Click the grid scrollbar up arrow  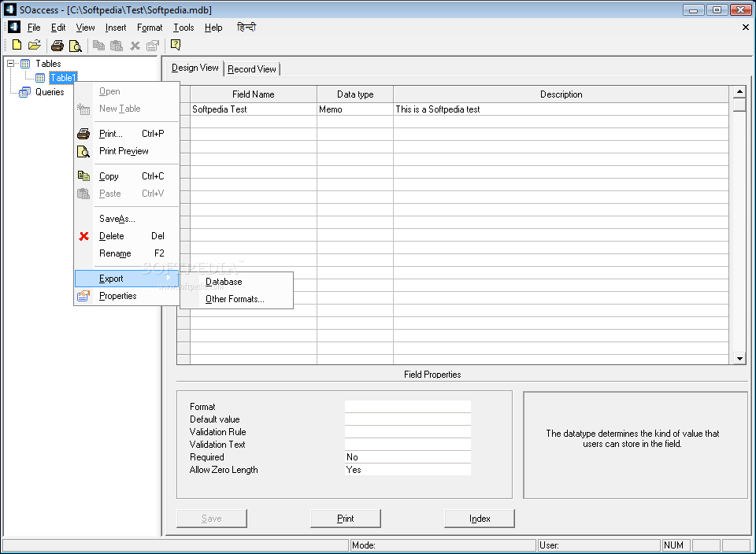coord(739,91)
